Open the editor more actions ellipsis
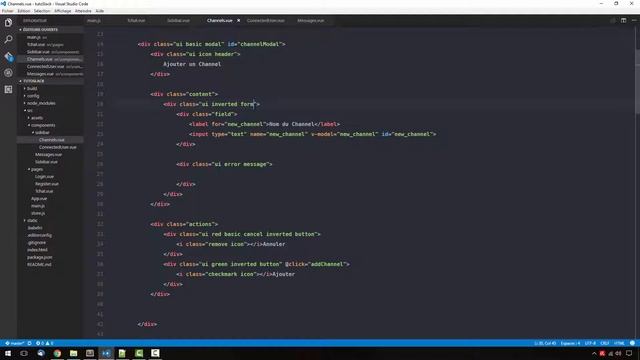 [634, 20]
